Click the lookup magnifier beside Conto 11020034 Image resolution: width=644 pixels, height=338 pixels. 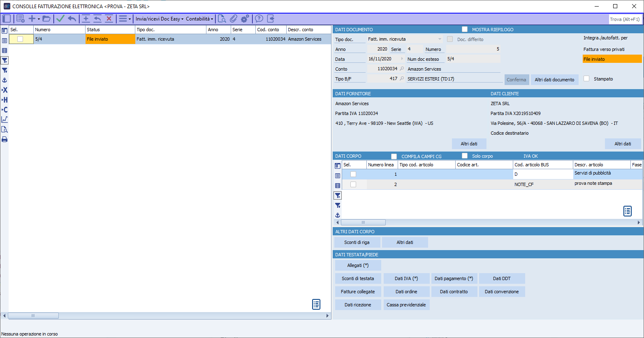coord(402,69)
